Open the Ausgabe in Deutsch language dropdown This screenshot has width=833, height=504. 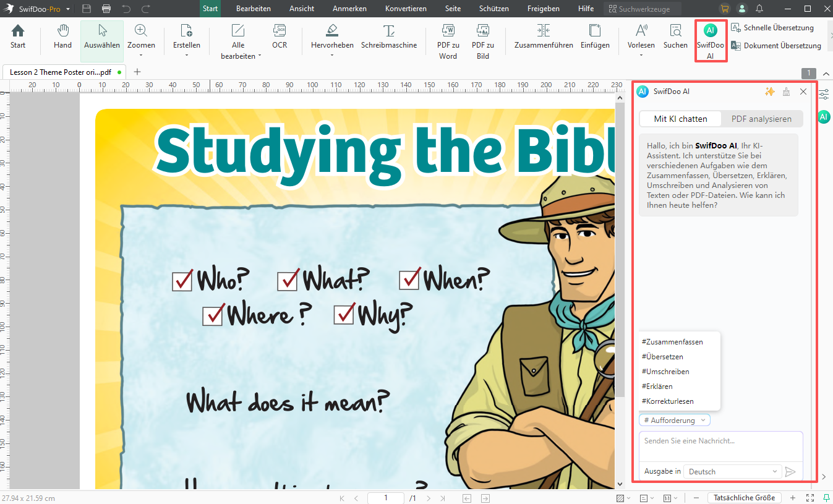click(732, 472)
